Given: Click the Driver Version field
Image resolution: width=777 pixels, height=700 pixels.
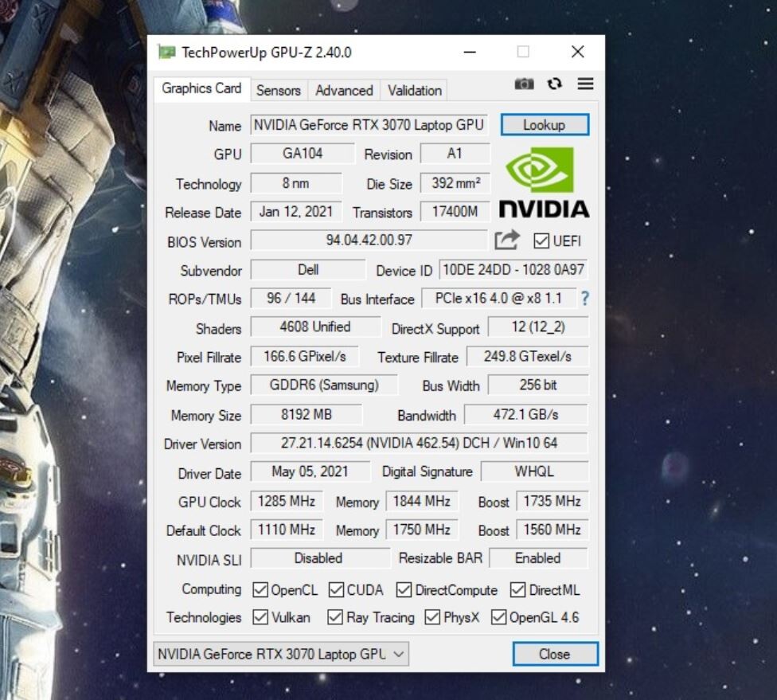Looking at the screenshot, I should click(420, 443).
